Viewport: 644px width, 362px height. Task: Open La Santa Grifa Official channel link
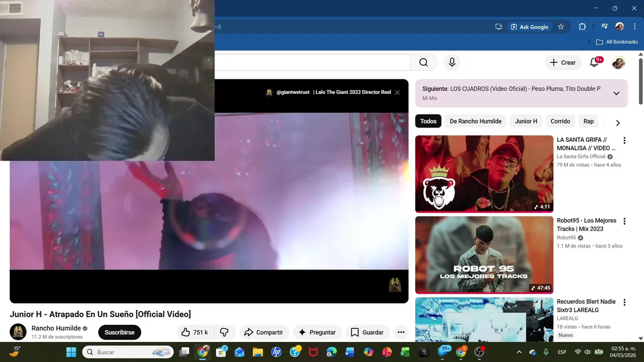point(581,156)
